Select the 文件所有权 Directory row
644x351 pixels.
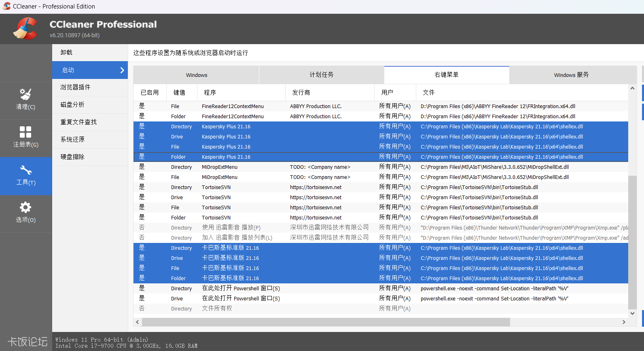point(381,309)
